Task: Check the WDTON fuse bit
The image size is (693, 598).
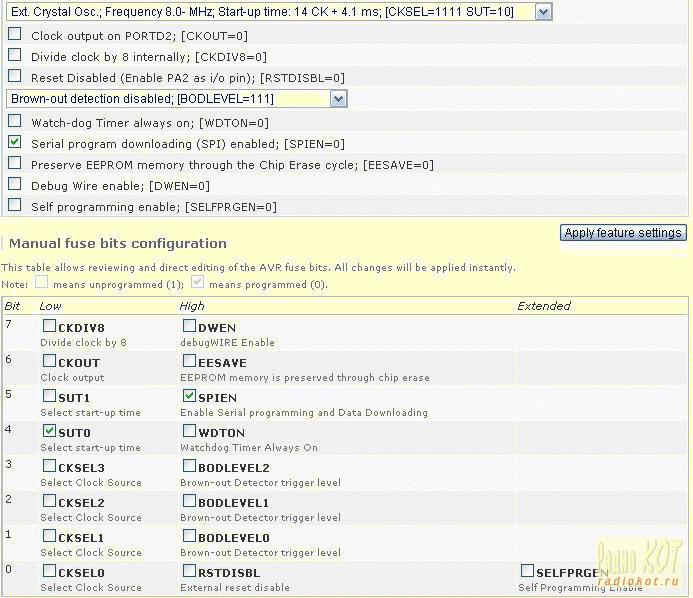Action: (x=189, y=430)
